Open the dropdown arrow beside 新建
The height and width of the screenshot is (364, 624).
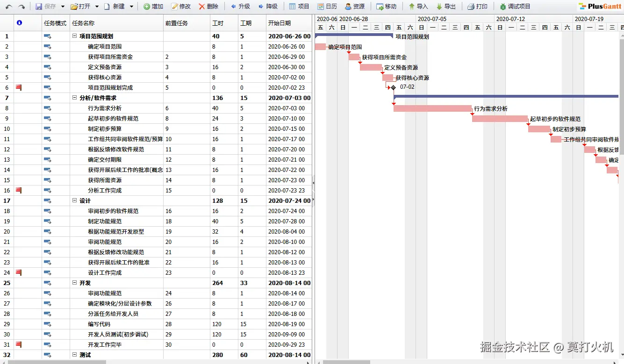coord(131,7)
